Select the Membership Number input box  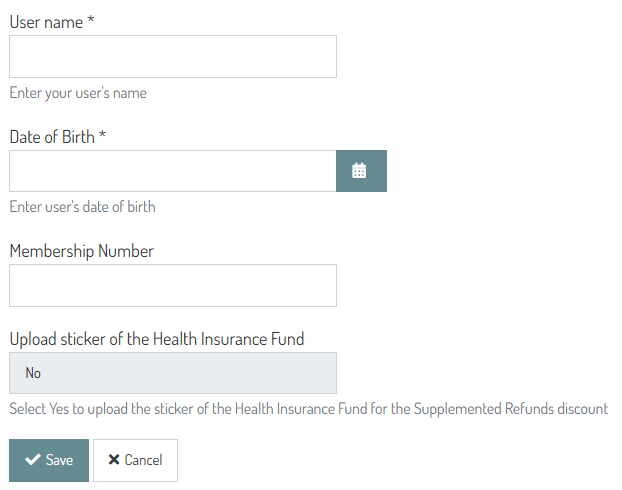pyautogui.click(x=172, y=285)
